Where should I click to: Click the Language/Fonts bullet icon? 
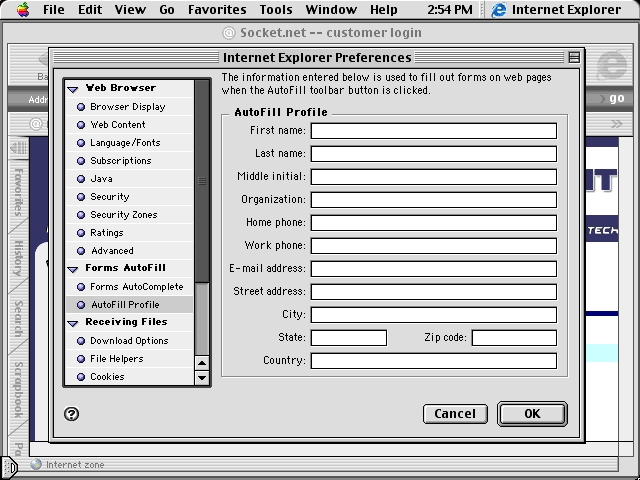(x=81, y=143)
